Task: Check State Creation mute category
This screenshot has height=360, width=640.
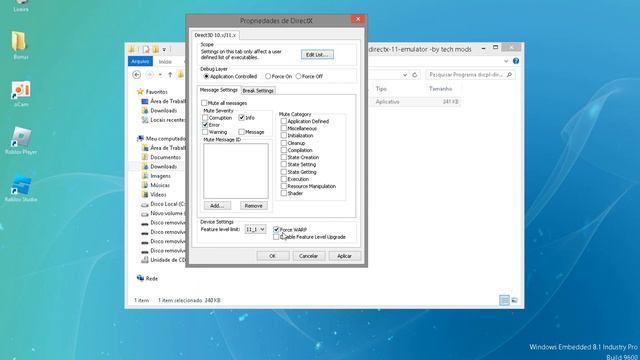Action: coord(284,157)
